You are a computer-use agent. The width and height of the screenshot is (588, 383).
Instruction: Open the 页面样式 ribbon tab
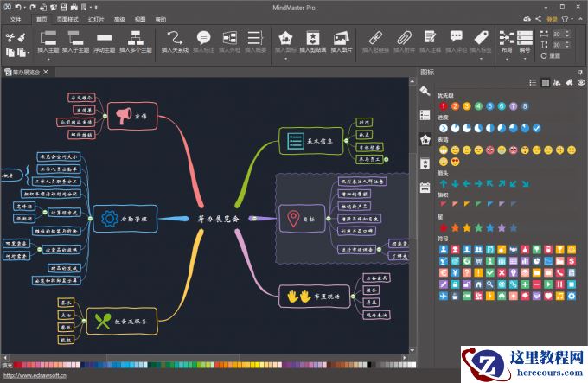(x=66, y=18)
